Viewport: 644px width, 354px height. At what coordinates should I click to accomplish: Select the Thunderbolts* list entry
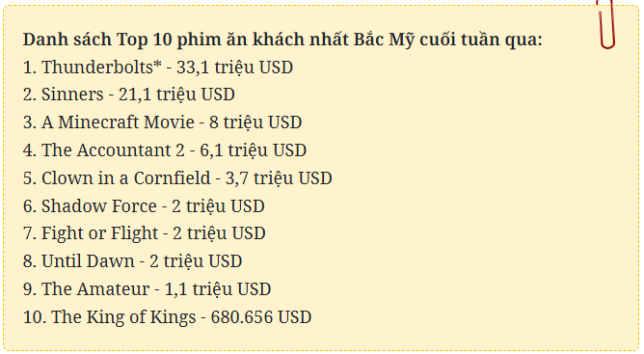click(x=158, y=68)
